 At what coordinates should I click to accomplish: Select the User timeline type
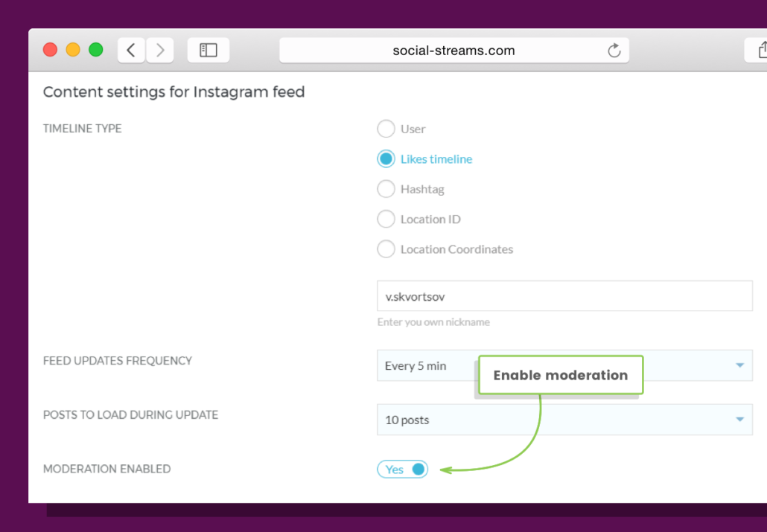[386, 129]
